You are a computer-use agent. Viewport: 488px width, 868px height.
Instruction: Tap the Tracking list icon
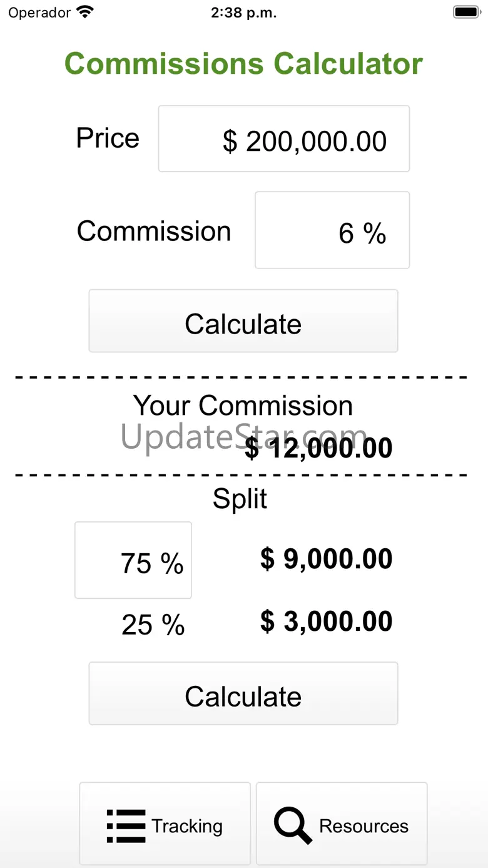(x=126, y=826)
